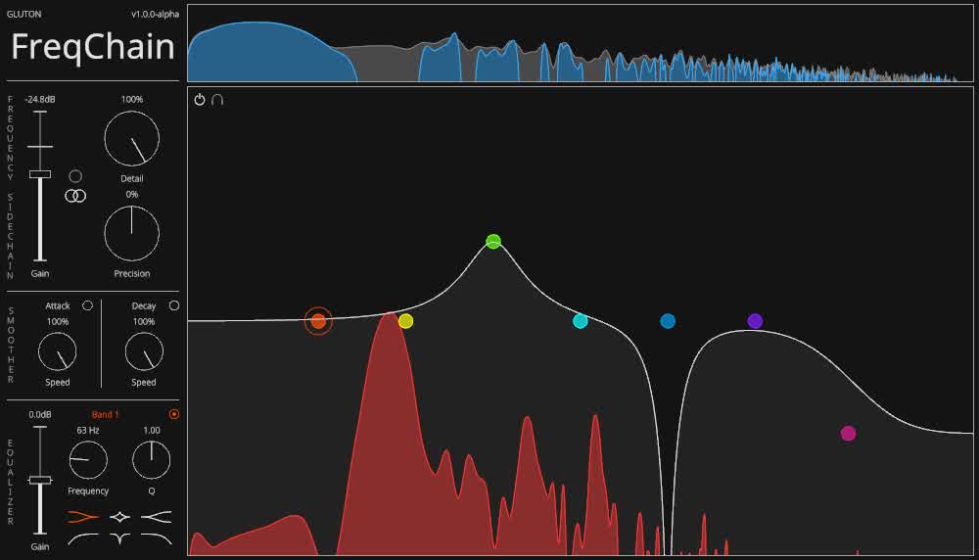The width and height of the screenshot is (979, 560).
Task: Click the Q knob
Action: [x=152, y=460]
